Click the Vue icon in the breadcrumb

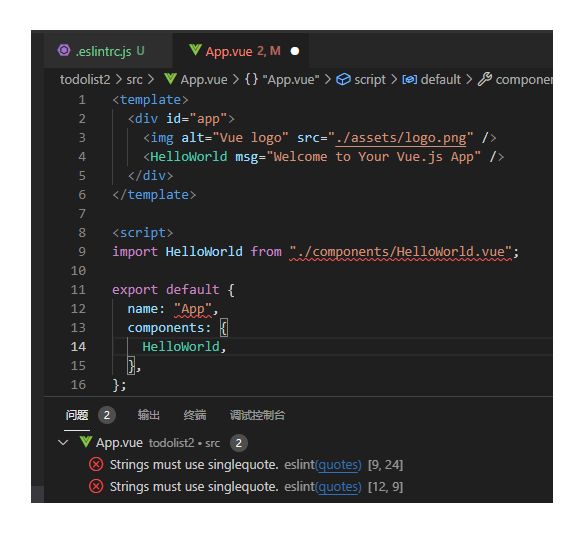point(170,79)
